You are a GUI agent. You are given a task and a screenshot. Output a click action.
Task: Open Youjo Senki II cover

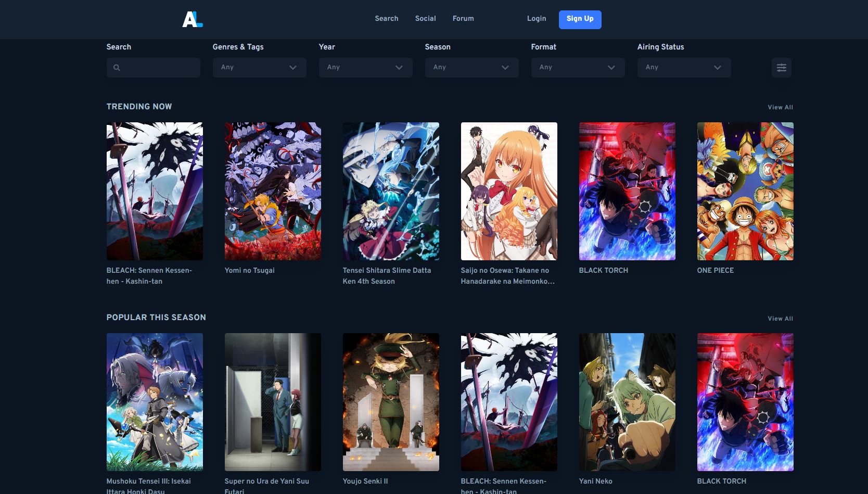[x=391, y=402]
